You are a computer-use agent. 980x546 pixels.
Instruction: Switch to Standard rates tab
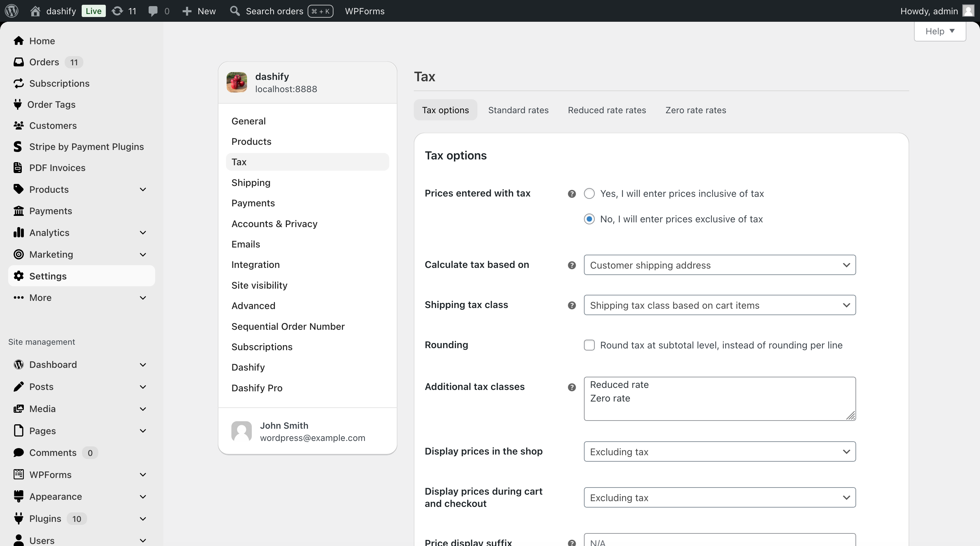[518, 109]
